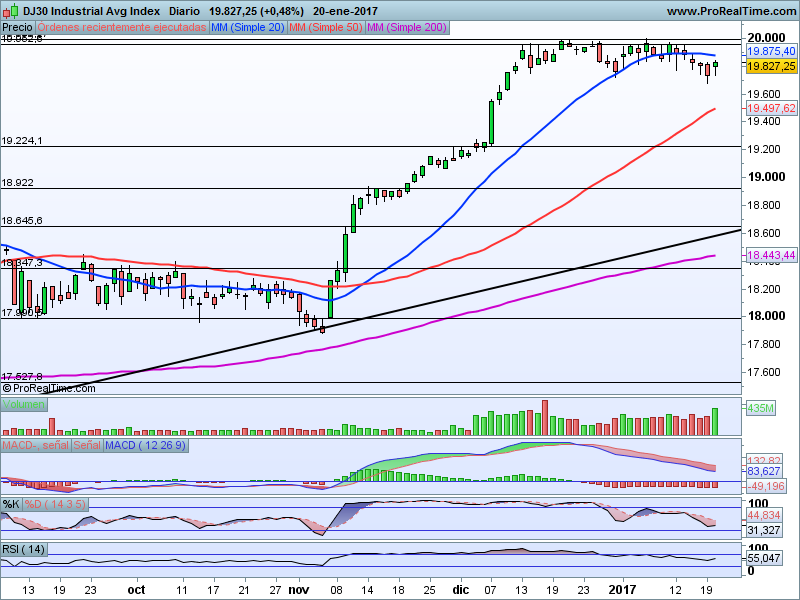Click the 18.200 price axis label
Viewport: 800px width, 600px height.
[x=764, y=289]
